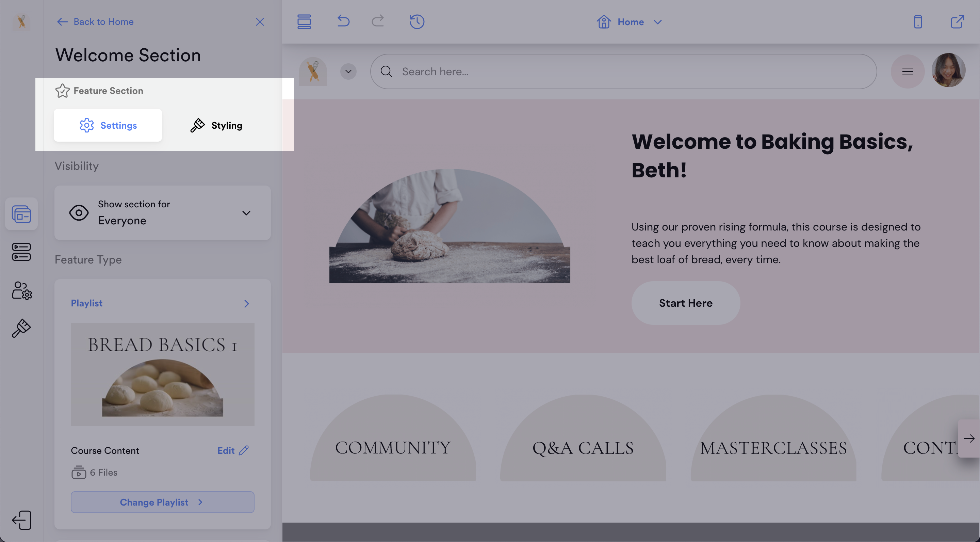Click into the Search here field
The image size is (980, 542).
tap(624, 71)
